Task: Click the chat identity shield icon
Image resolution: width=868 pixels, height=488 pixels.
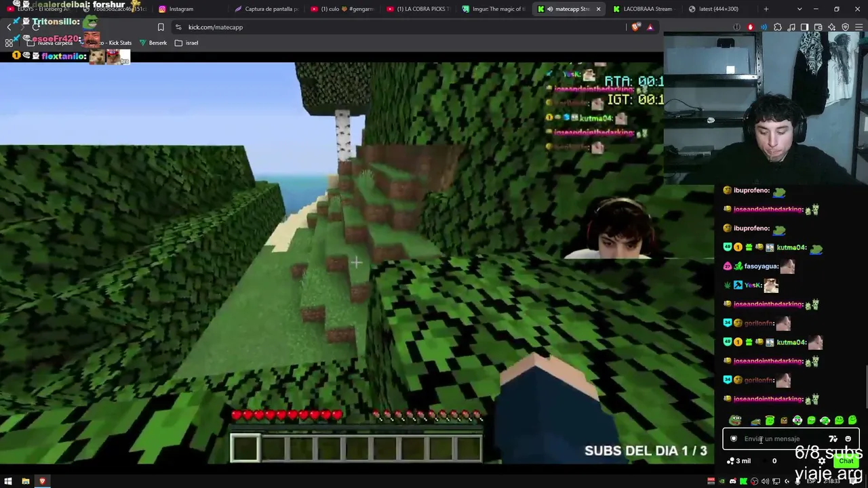Action: tap(733, 439)
